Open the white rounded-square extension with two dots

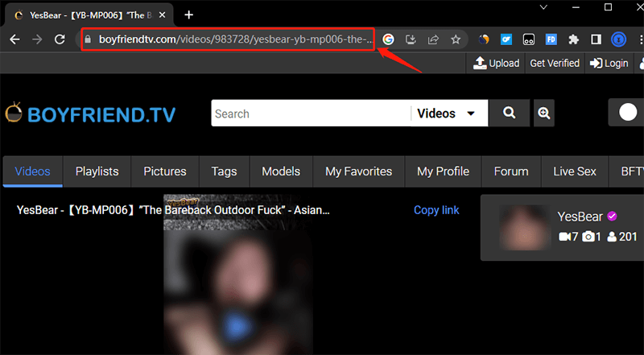pos(529,39)
